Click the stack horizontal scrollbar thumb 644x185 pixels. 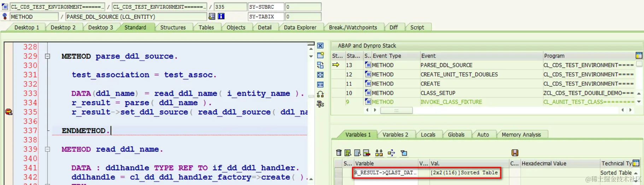396,110
